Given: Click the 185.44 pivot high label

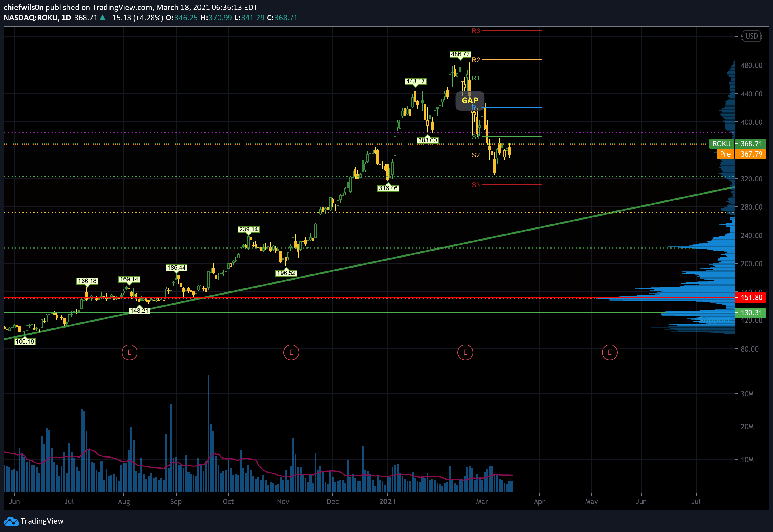Looking at the screenshot, I should tap(176, 268).
